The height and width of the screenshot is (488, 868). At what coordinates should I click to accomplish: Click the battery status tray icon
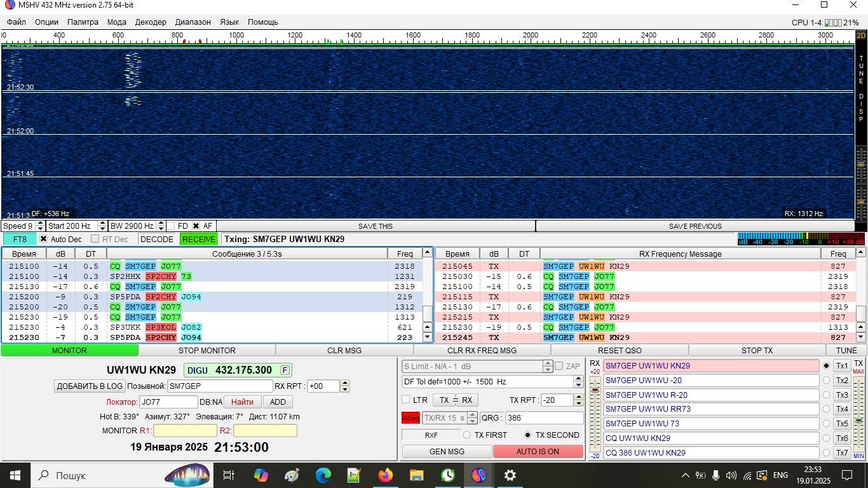tap(701, 475)
